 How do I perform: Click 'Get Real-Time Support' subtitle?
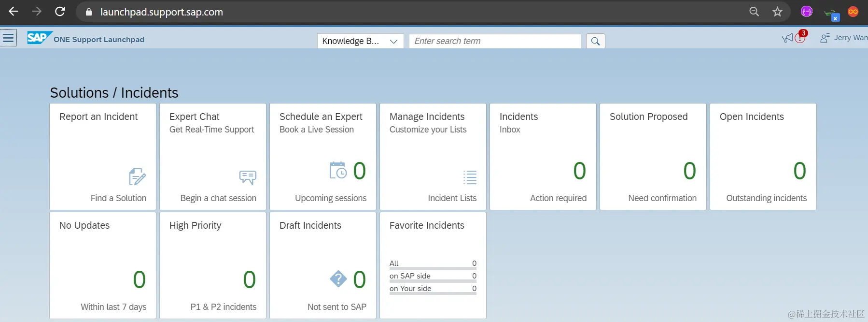click(211, 130)
